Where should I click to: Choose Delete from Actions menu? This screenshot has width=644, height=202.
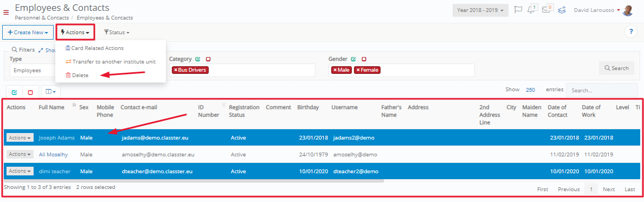pyautogui.click(x=77, y=75)
